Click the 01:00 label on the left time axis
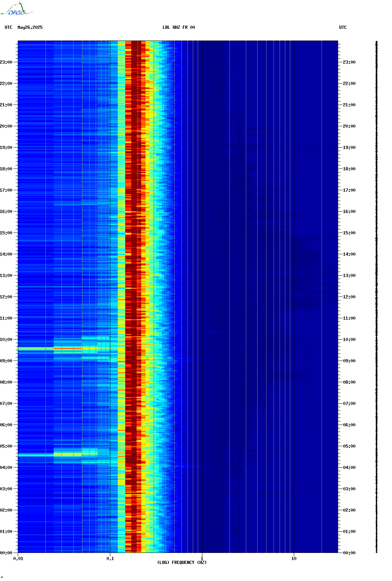 pyautogui.click(x=6, y=532)
